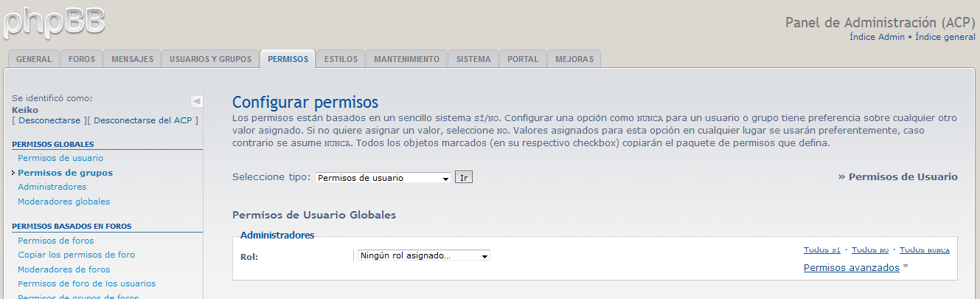Switch to the SISTEMA tab
Screen dimensions: 980x299
click(x=473, y=59)
